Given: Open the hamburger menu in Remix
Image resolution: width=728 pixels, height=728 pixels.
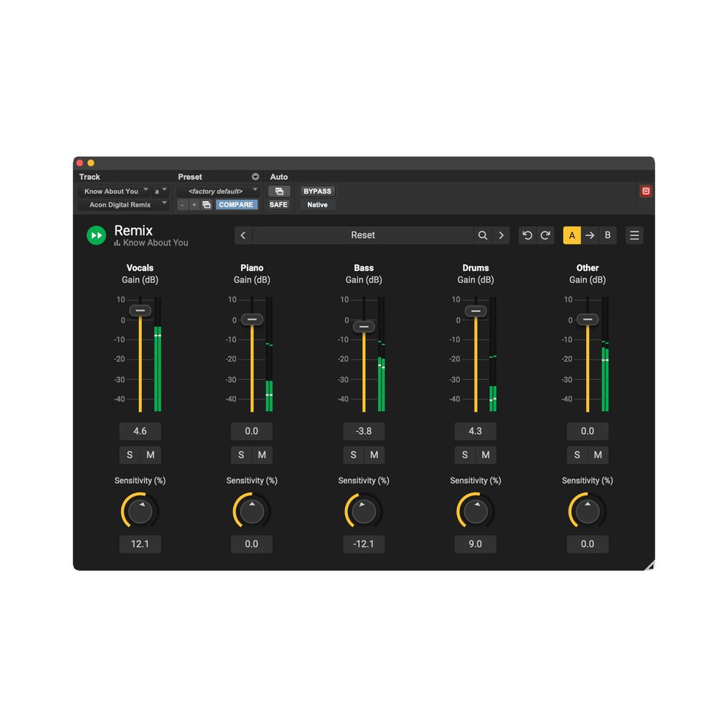Looking at the screenshot, I should click(x=634, y=235).
